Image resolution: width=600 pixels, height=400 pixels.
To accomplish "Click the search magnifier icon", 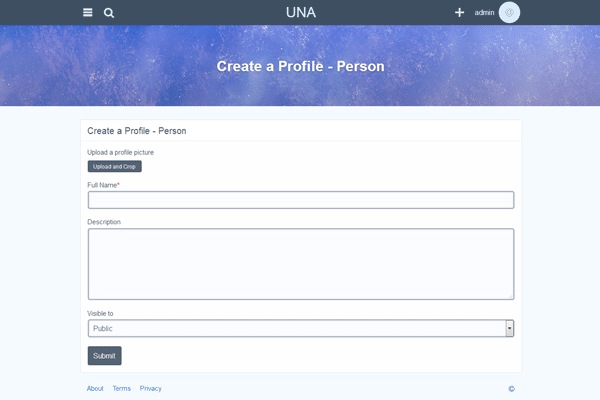I will click(x=109, y=13).
